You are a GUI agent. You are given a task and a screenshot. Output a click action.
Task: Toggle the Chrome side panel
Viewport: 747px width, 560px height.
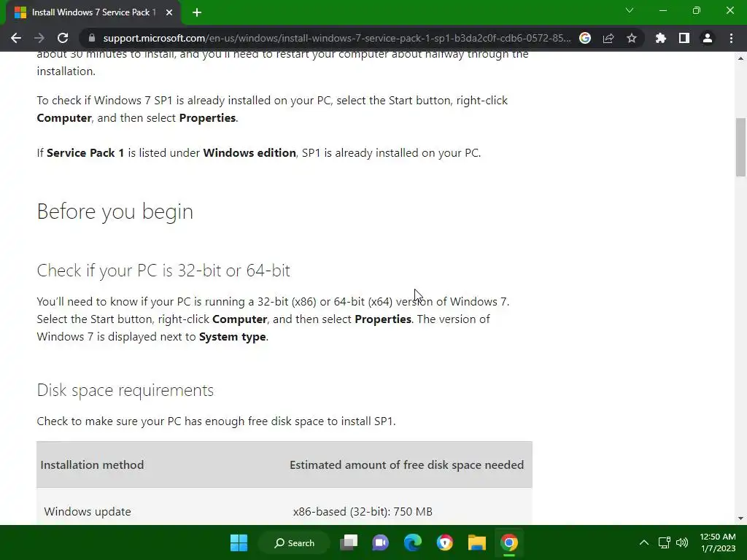click(x=684, y=38)
